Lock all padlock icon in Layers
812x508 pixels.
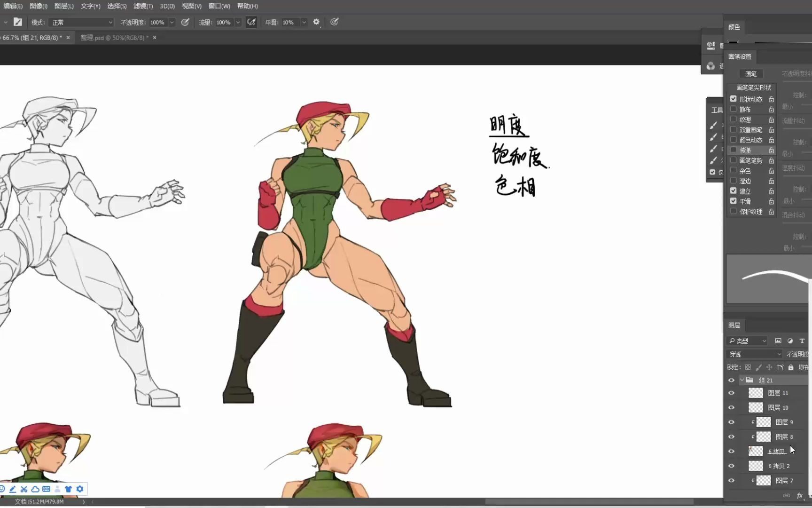tap(791, 367)
